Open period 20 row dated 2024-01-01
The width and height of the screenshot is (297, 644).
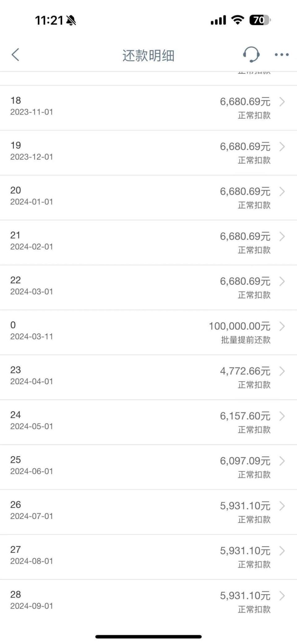[x=148, y=198]
